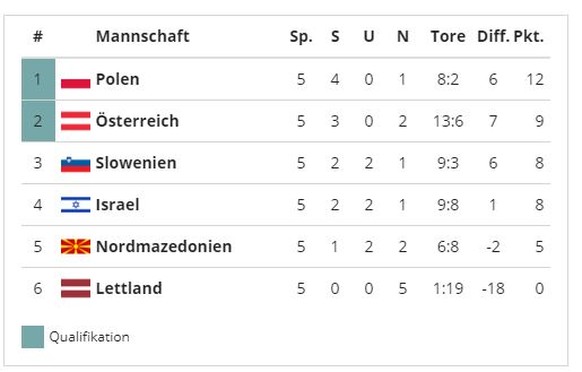Viewport: 582px width, 372px height.
Task: Open the Lettland team link
Action: click(x=129, y=288)
